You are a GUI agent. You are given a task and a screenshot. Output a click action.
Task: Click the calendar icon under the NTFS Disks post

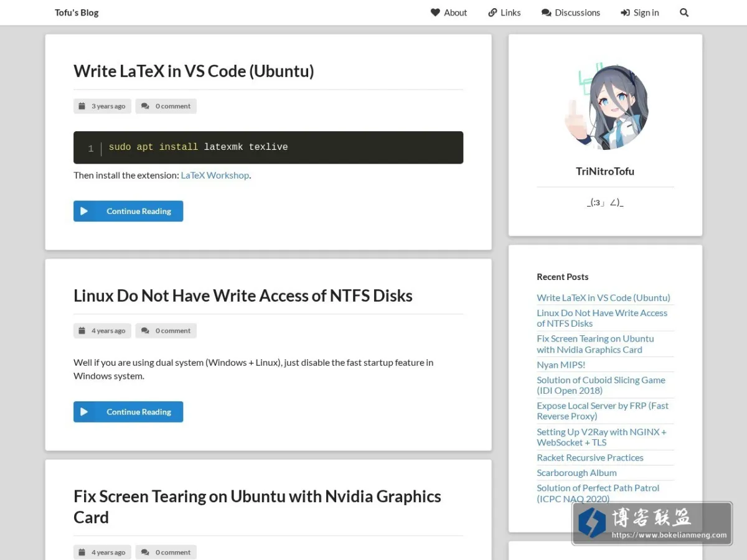click(x=82, y=331)
